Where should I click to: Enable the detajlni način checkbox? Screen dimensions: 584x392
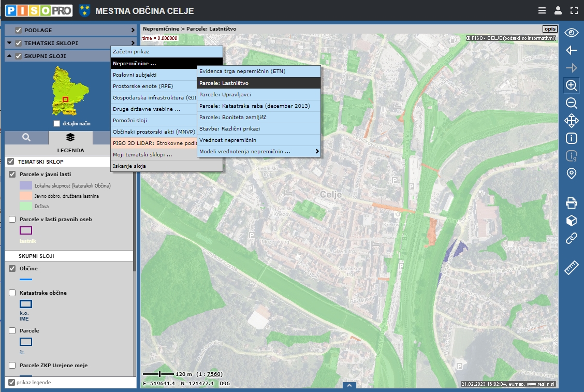pyautogui.click(x=57, y=124)
